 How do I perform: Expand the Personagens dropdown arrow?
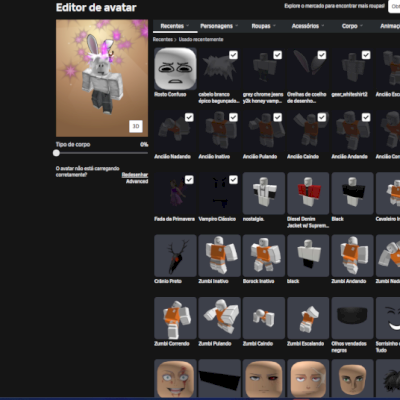237,26
